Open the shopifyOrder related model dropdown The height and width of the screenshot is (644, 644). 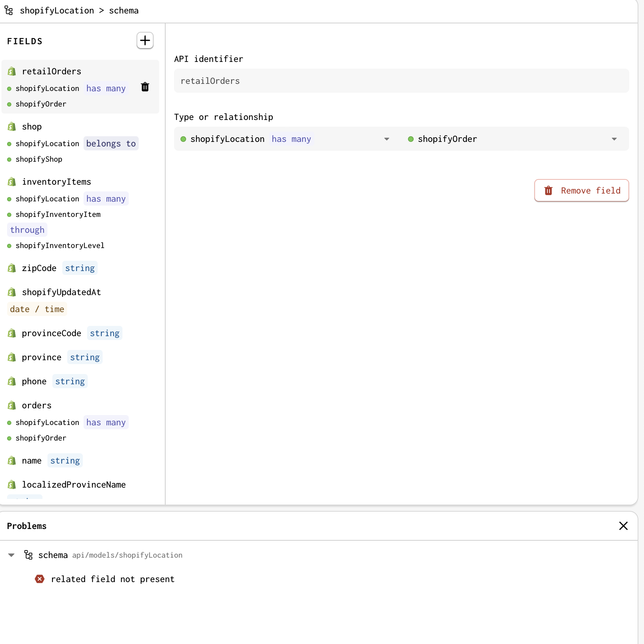pyautogui.click(x=614, y=139)
